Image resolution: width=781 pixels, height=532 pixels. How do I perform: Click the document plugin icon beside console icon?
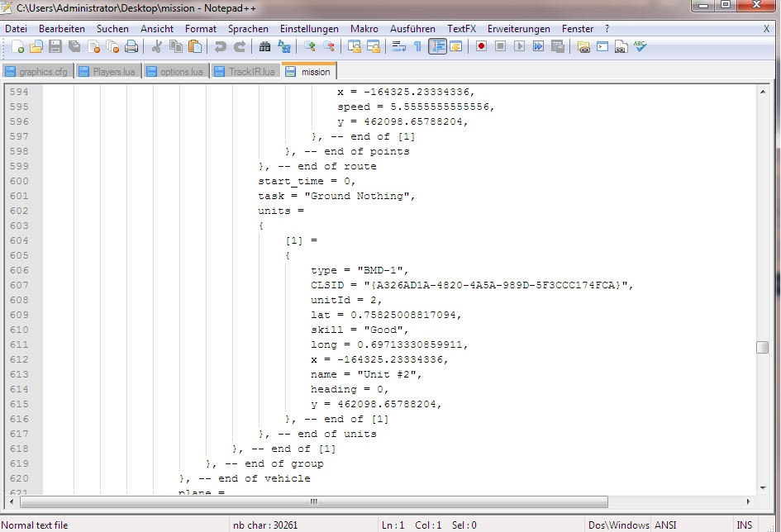[x=621, y=47]
